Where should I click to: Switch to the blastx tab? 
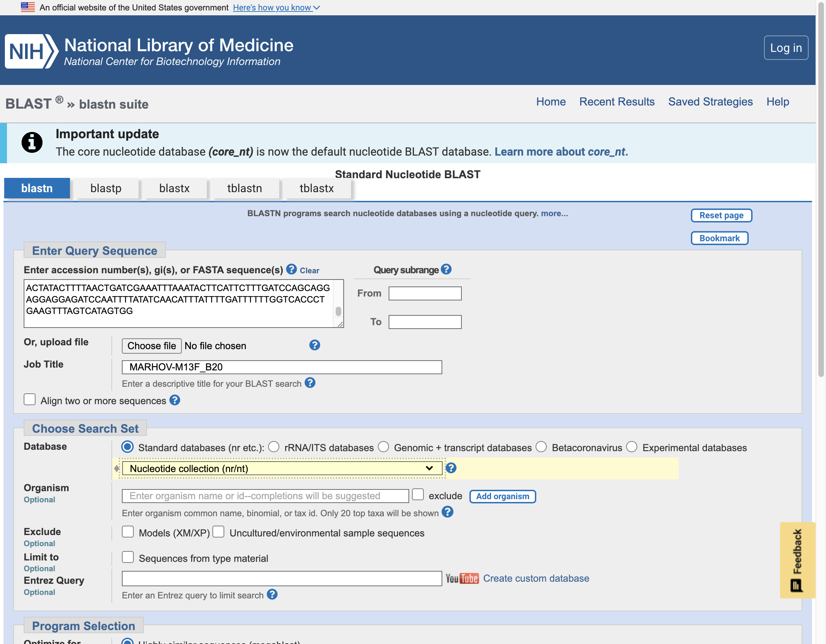[174, 188]
